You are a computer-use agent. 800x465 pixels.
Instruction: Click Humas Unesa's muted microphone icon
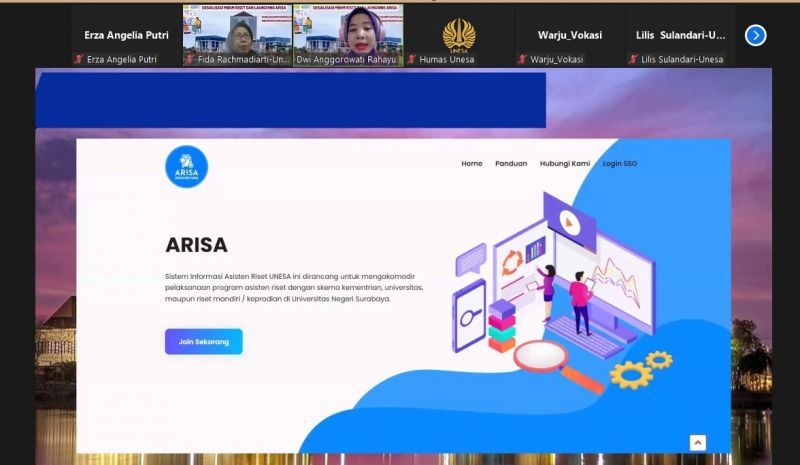(411, 59)
